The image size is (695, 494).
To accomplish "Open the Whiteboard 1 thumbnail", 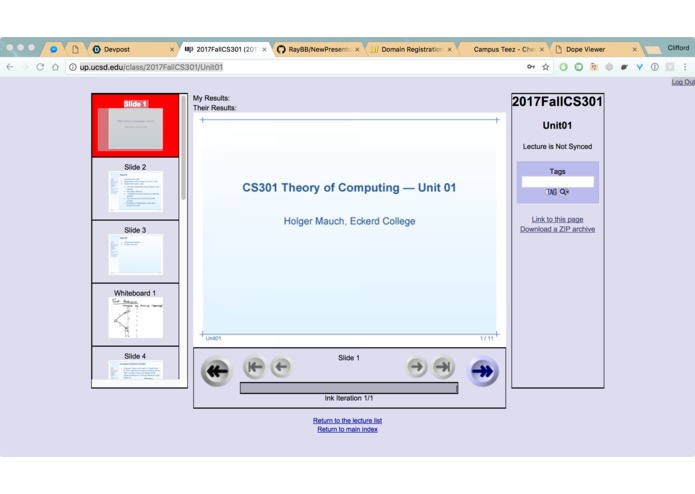I will pos(135,315).
